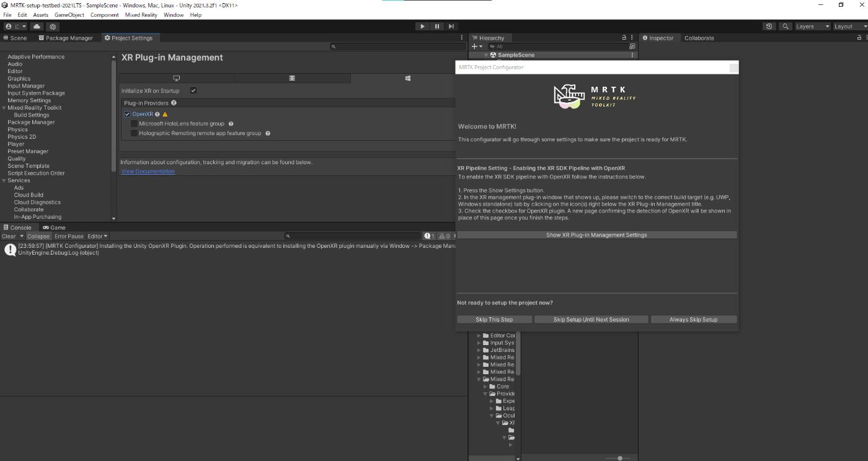Image resolution: width=868 pixels, height=461 pixels.
Task: Toggle the Hierarchy panel lock icon
Action: coord(624,38)
